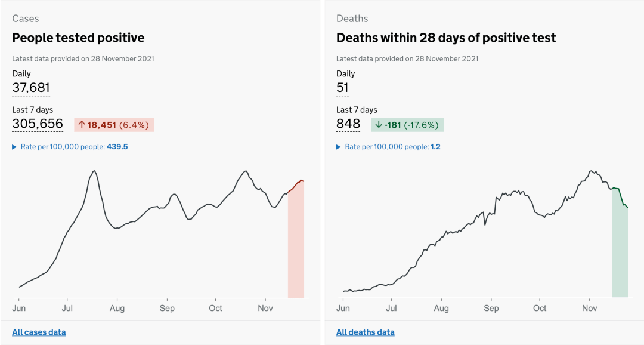Open the All deaths data link
The width and height of the screenshot is (644, 345).
click(x=365, y=332)
